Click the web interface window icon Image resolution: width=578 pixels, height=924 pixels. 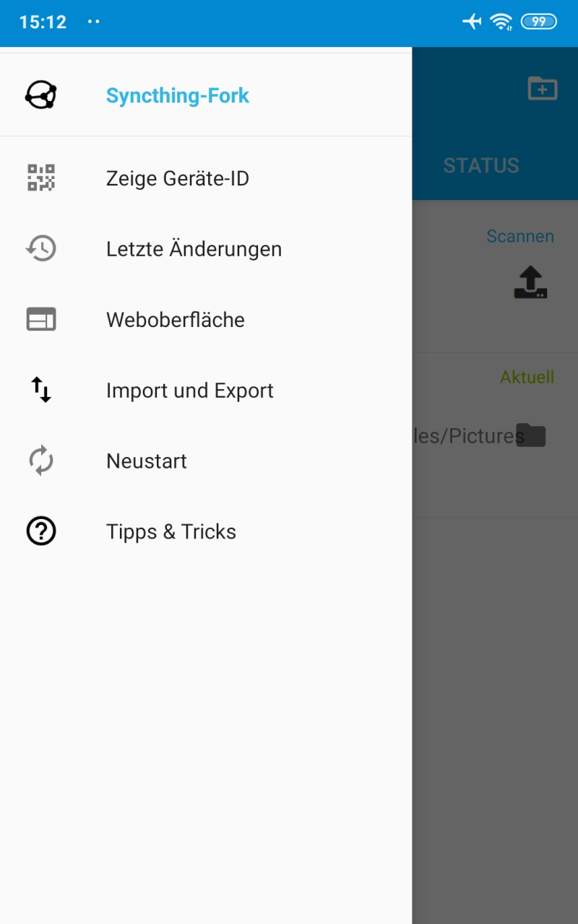(41, 319)
